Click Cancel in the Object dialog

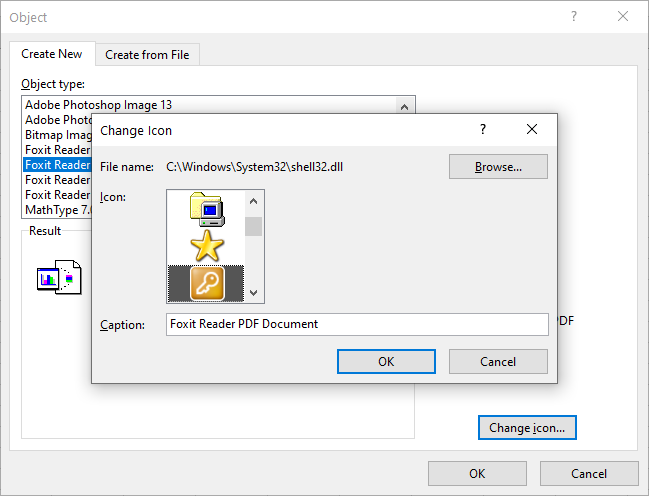[588, 473]
